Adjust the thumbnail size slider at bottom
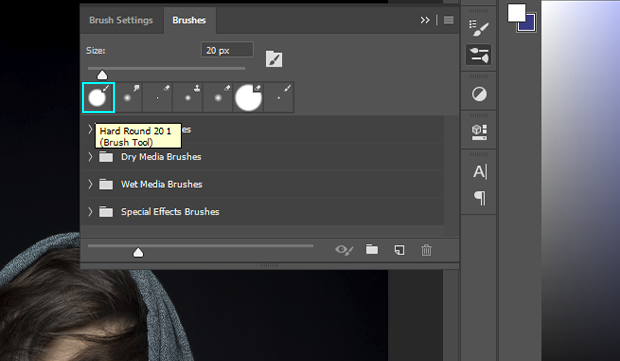620x361 pixels. pos(138,252)
